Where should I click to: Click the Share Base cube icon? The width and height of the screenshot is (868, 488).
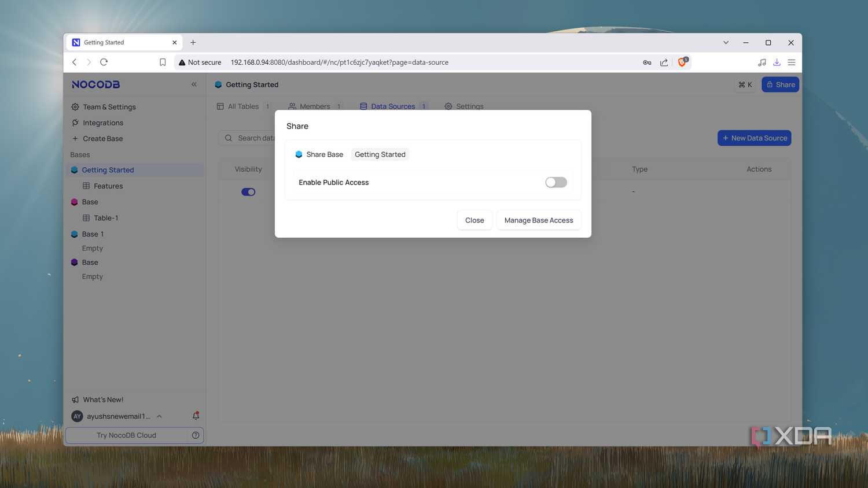coord(299,154)
